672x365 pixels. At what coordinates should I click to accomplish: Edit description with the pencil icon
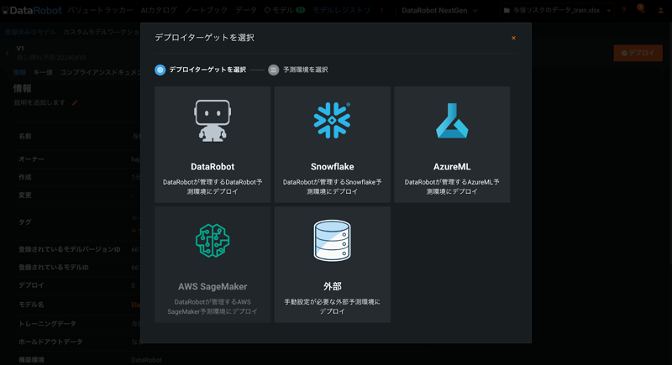click(x=75, y=103)
